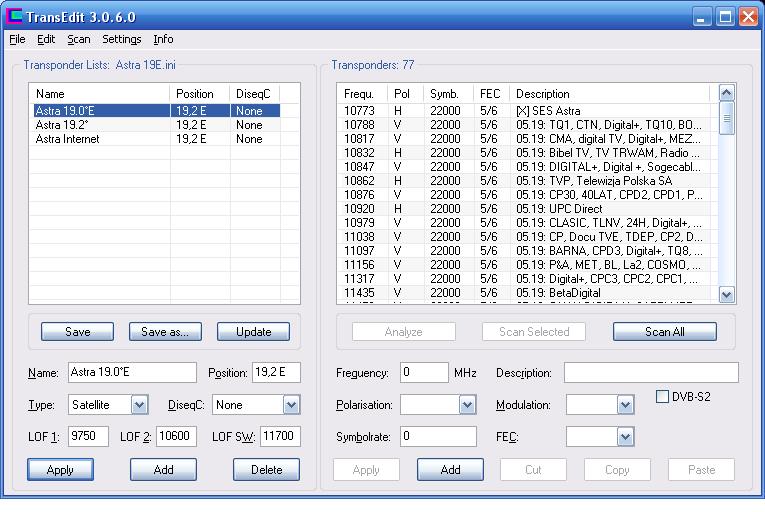Click the Description column header

610,94
